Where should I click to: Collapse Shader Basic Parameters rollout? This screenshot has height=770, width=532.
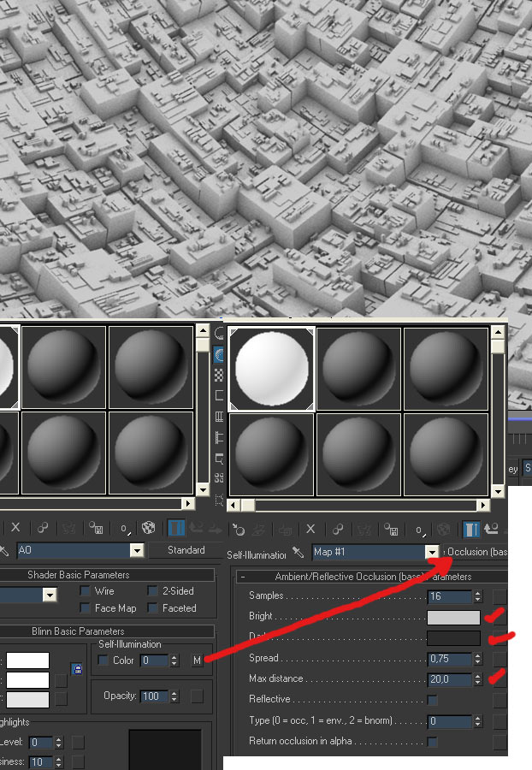click(106, 575)
